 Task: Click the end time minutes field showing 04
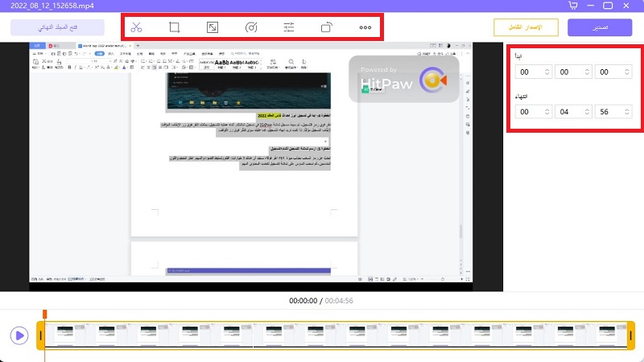click(573, 112)
